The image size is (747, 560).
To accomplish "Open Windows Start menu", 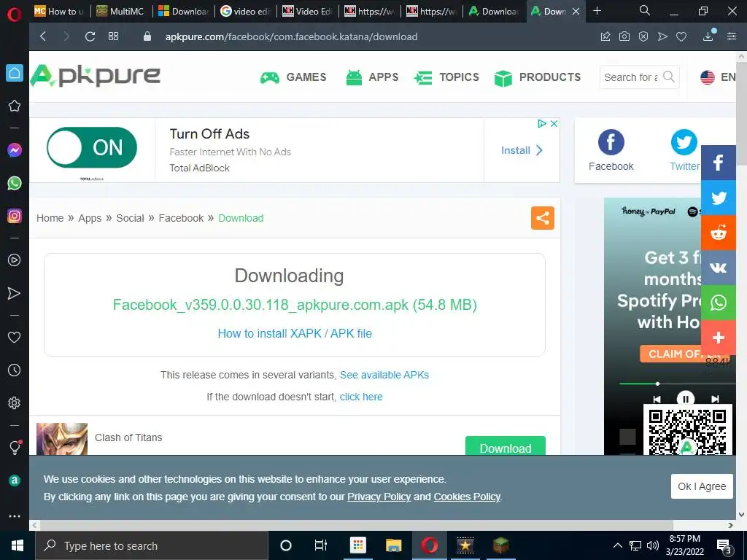I will pos(18,545).
